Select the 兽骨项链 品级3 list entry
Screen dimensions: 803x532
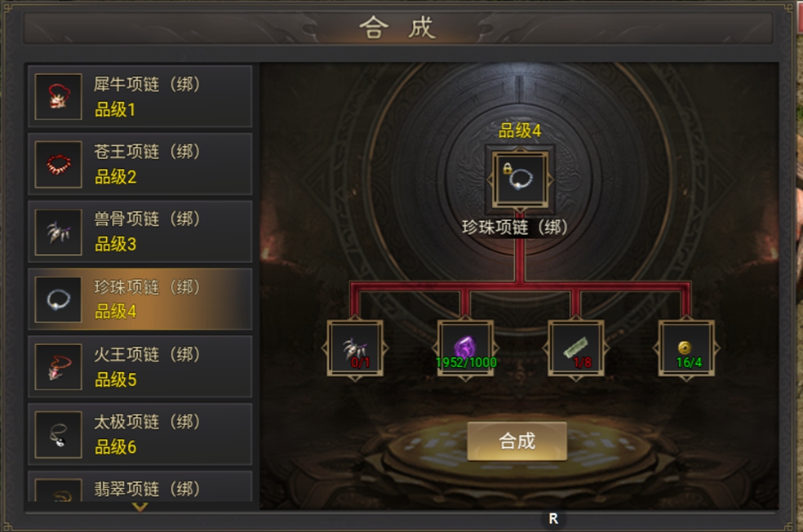pos(140,232)
